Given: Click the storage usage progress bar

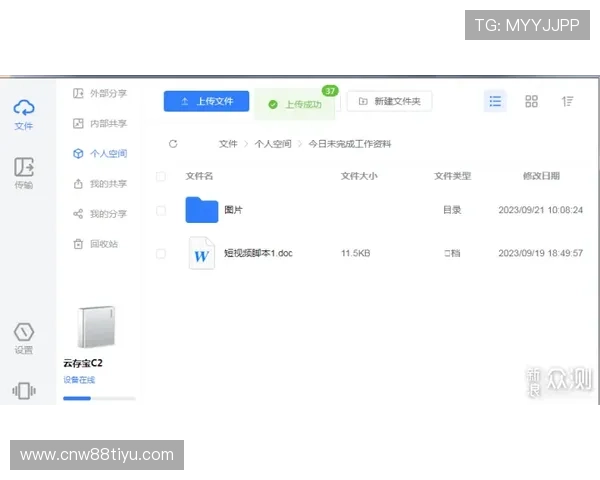Looking at the screenshot, I should click(x=99, y=398).
